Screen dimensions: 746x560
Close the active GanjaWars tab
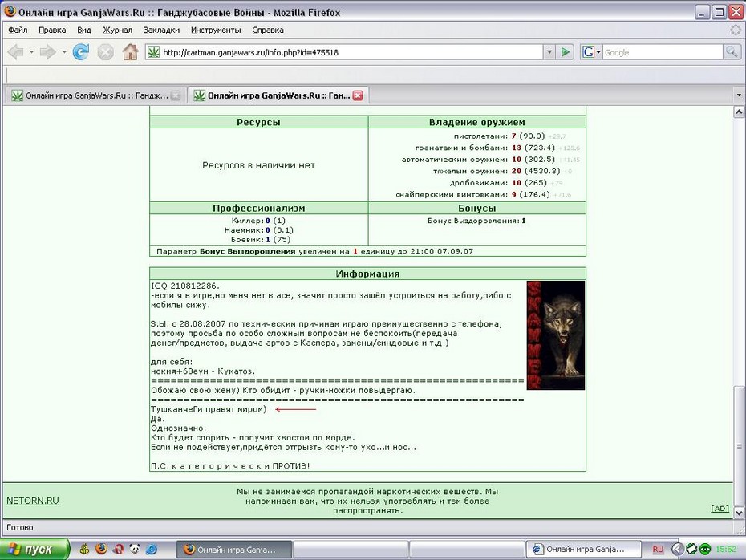358,95
